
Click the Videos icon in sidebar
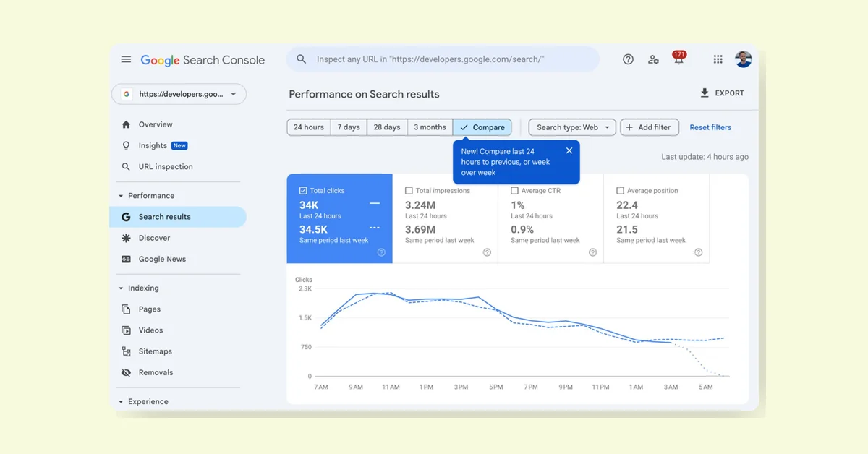(126, 330)
